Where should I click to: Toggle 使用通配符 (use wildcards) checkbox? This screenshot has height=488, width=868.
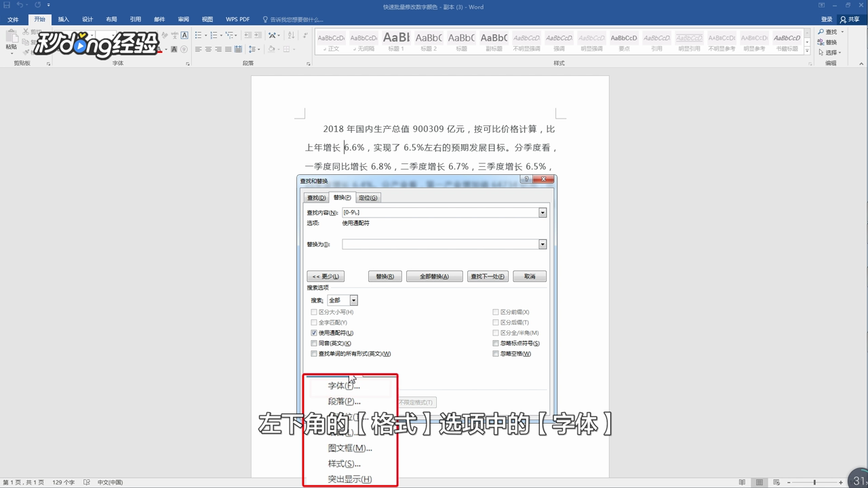click(x=314, y=333)
